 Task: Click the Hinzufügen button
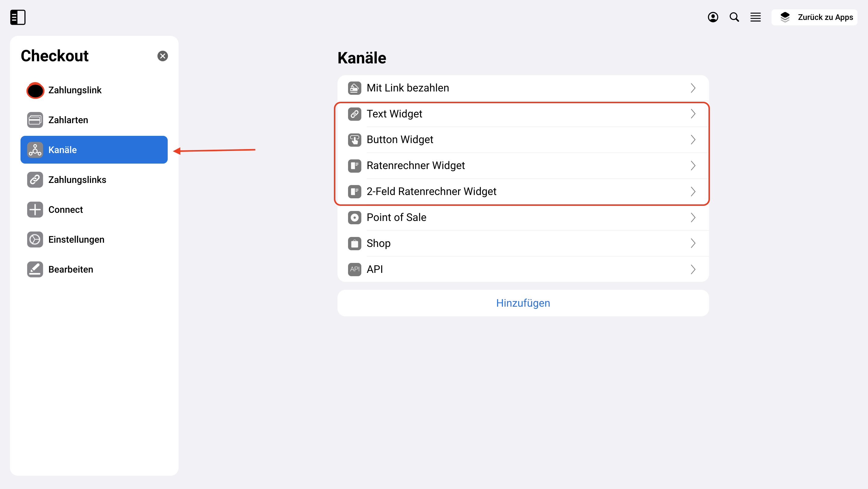tap(523, 303)
